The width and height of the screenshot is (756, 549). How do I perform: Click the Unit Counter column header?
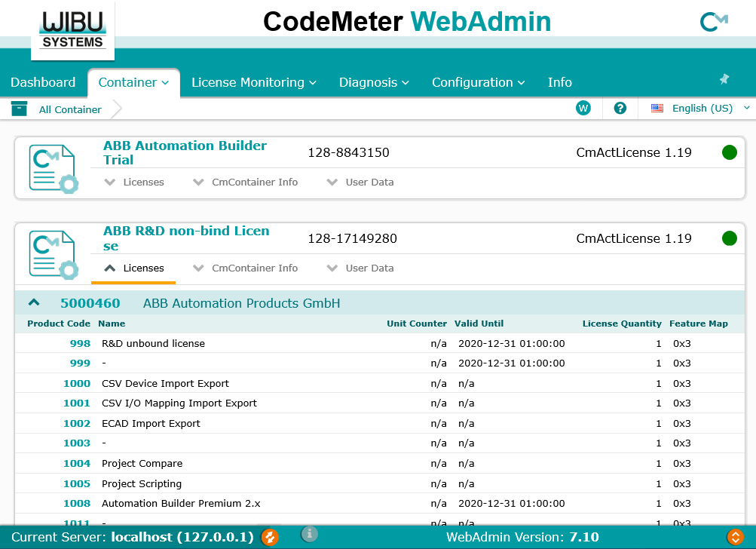point(417,324)
